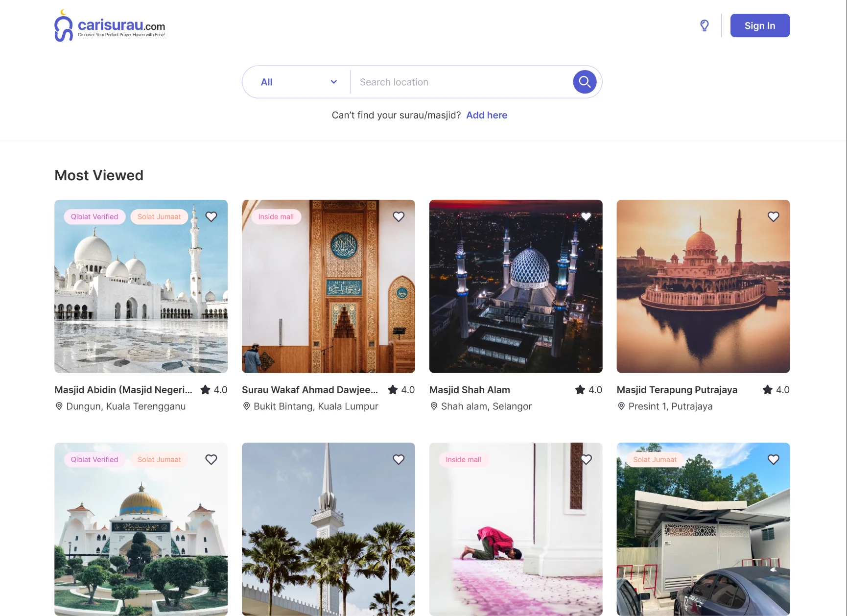The width and height of the screenshot is (847, 616).
Task: Open the All category dropdown
Action: [x=298, y=82]
